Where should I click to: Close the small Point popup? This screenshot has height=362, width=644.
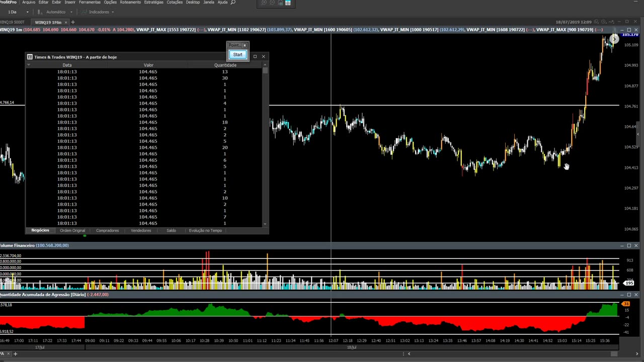point(245,45)
